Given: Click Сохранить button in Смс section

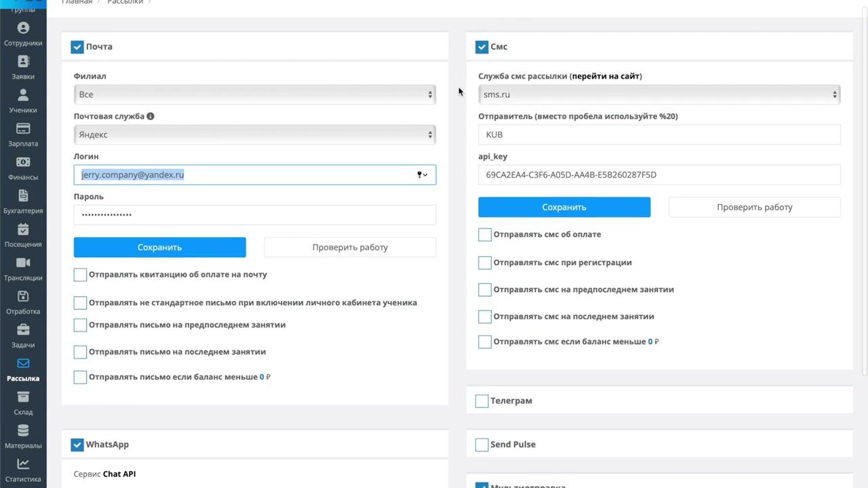Looking at the screenshot, I should (564, 207).
